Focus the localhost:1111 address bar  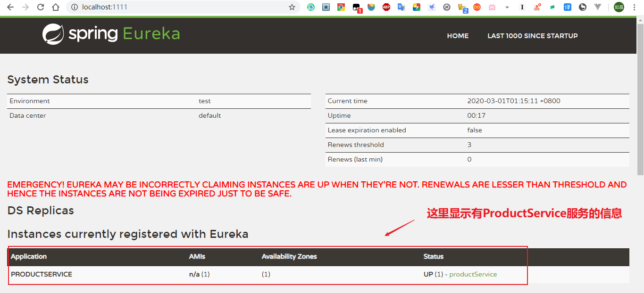click(x=184, y=7)
